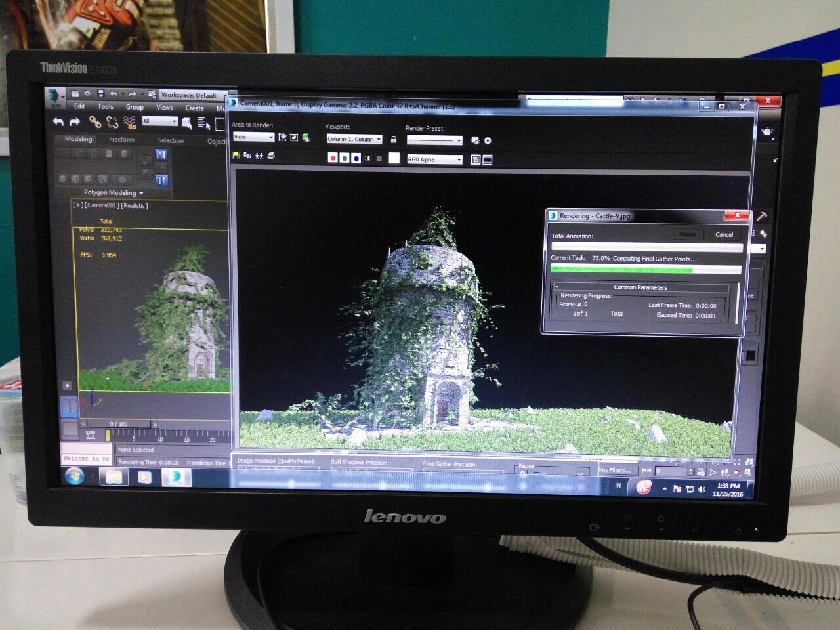
Task: Click the teapot Render icon in main window
Action: click(766, 132)
